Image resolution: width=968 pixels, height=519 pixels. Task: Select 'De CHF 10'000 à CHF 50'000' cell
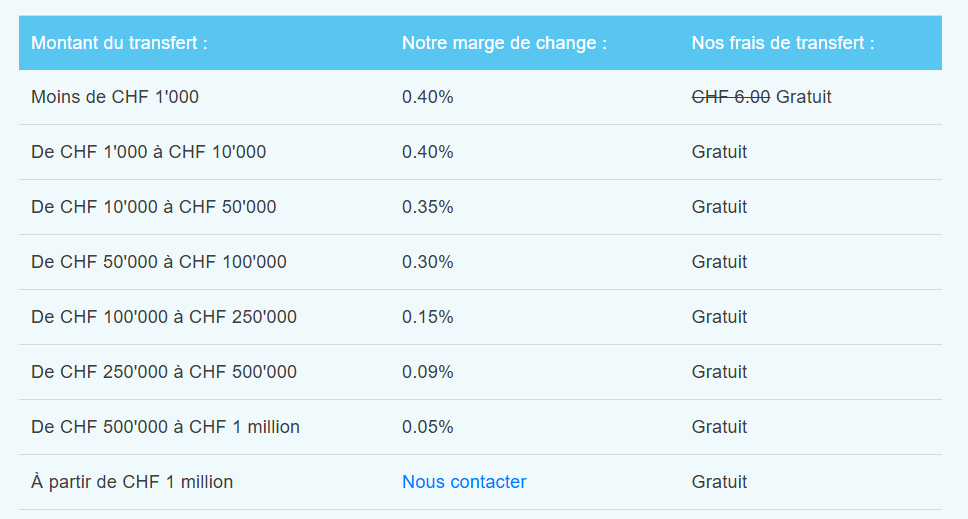click(154, 207)
